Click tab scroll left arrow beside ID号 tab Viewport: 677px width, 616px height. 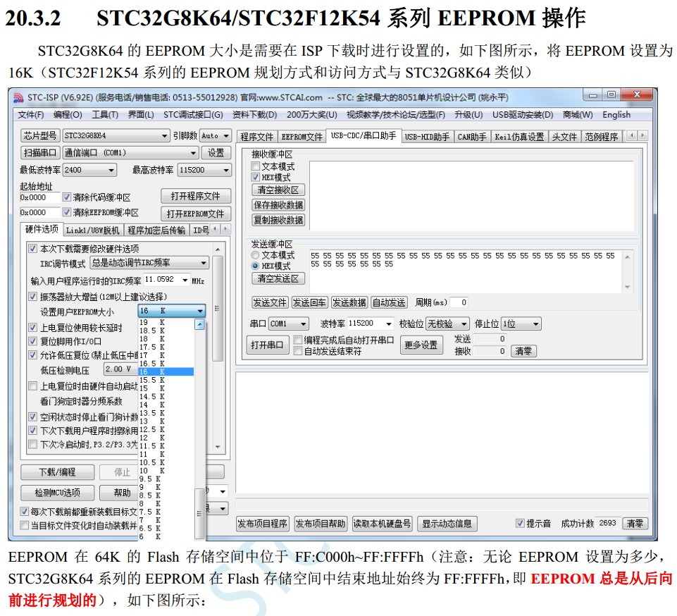point(216,229)
